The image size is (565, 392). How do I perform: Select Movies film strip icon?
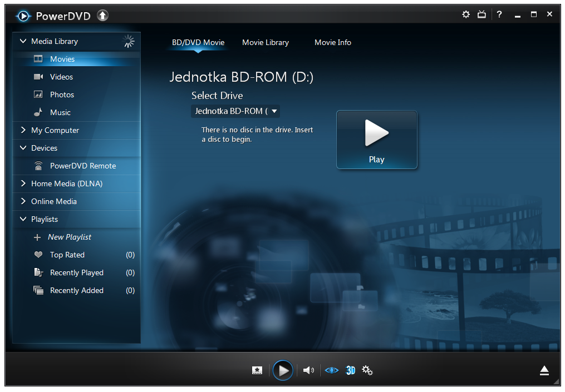click(38, 59)
